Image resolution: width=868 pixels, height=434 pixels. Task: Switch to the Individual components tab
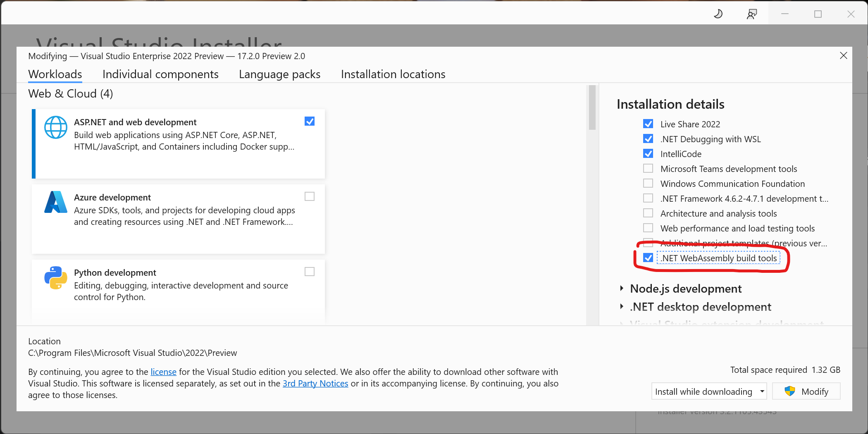[160, 74]
